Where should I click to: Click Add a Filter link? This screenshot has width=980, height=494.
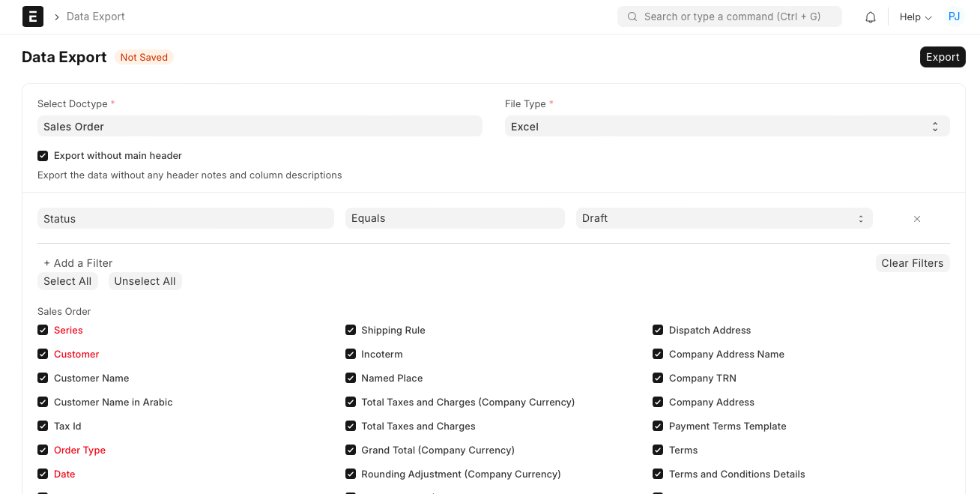[78, 263]
